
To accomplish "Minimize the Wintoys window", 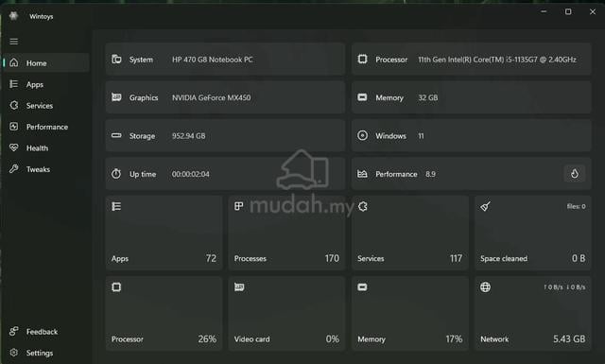I will point(544,12).
